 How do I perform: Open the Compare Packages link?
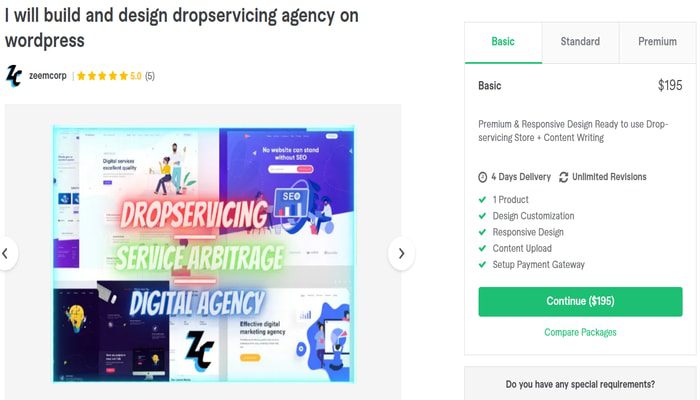coord(580,332)
